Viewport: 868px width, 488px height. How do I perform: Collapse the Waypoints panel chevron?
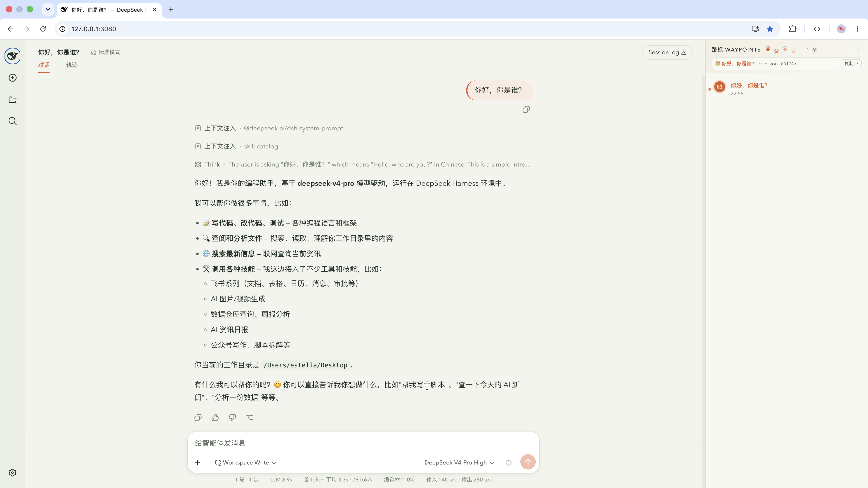pyautogui.click(x=858, y=50)
